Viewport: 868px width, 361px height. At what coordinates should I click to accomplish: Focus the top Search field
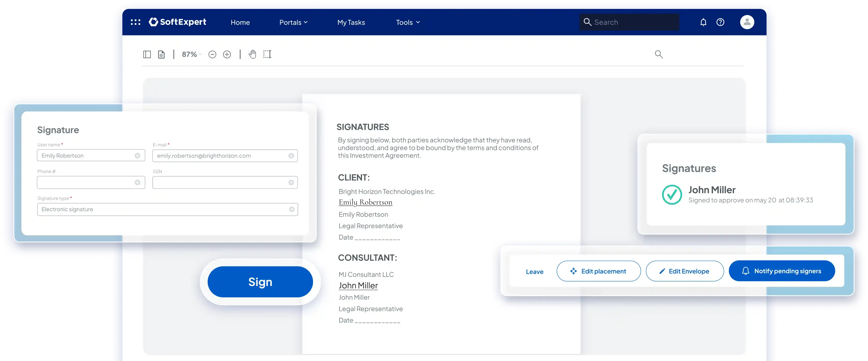coord(629,22)
